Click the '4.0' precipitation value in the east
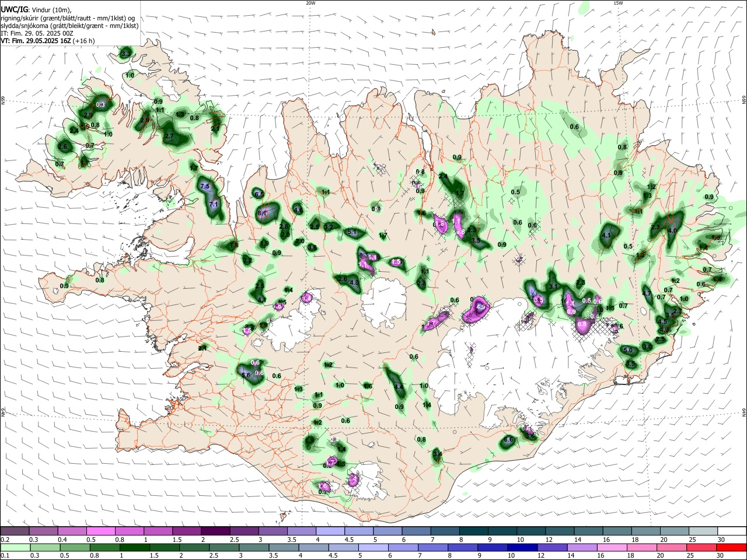 pos(672,230)
